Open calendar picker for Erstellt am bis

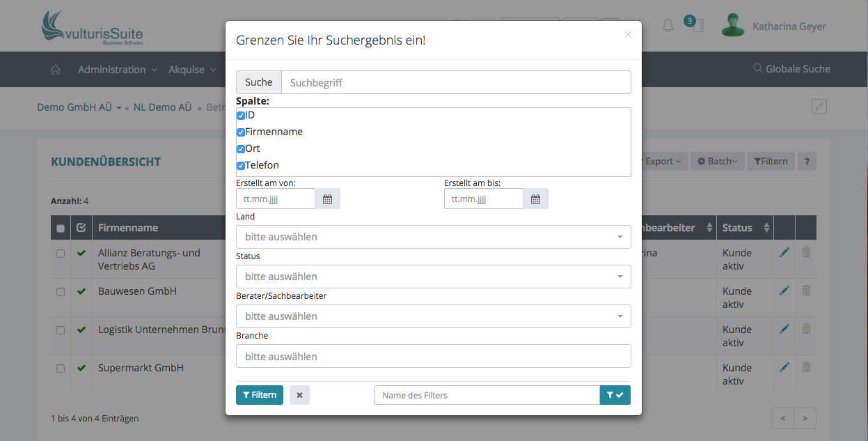535,199
